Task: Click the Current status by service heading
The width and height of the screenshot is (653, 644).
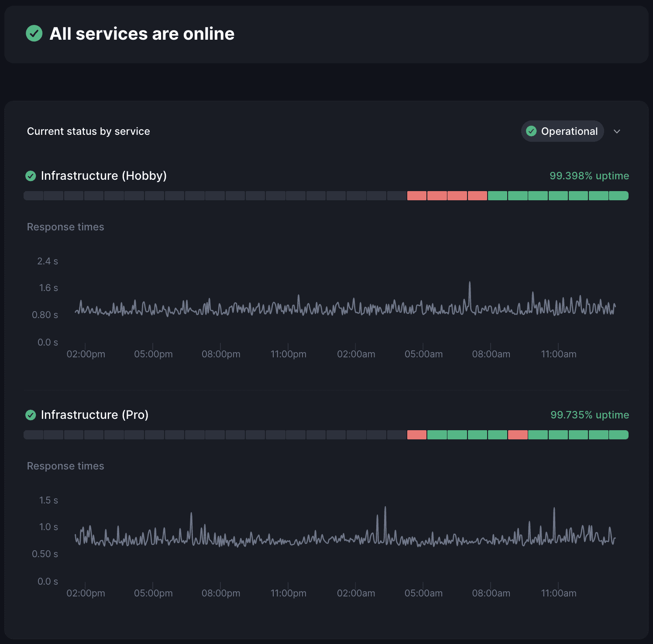Action: 89,131
